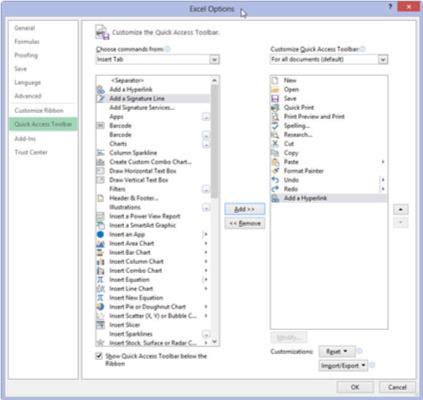Click the Insert Bar Chart icon
Image resolution: width=423 pixels, height=400 pixels.
100,252
